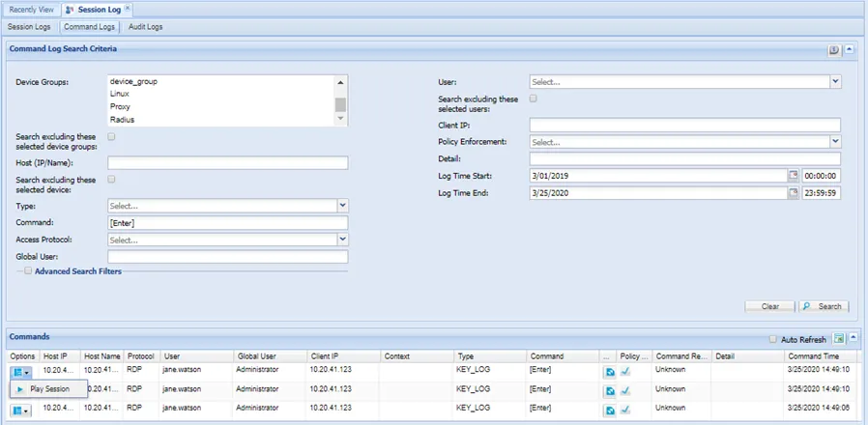
Task: Click the export icon in the Commands panel header
Action: click(839, 338)
